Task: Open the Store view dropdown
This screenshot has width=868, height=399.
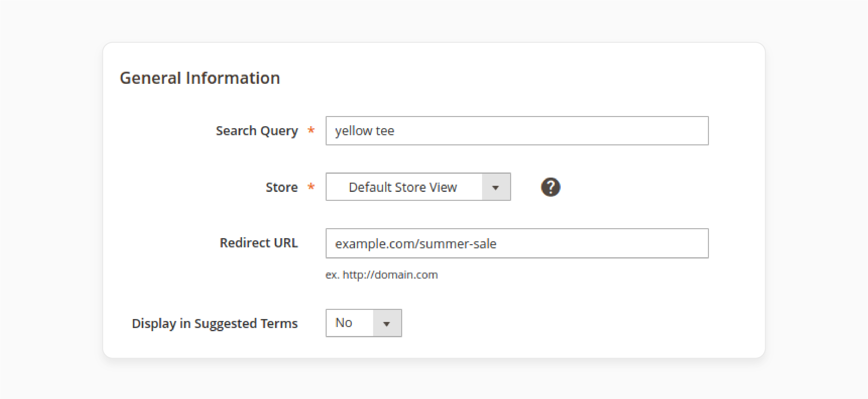Action: (x=418, y=187)
